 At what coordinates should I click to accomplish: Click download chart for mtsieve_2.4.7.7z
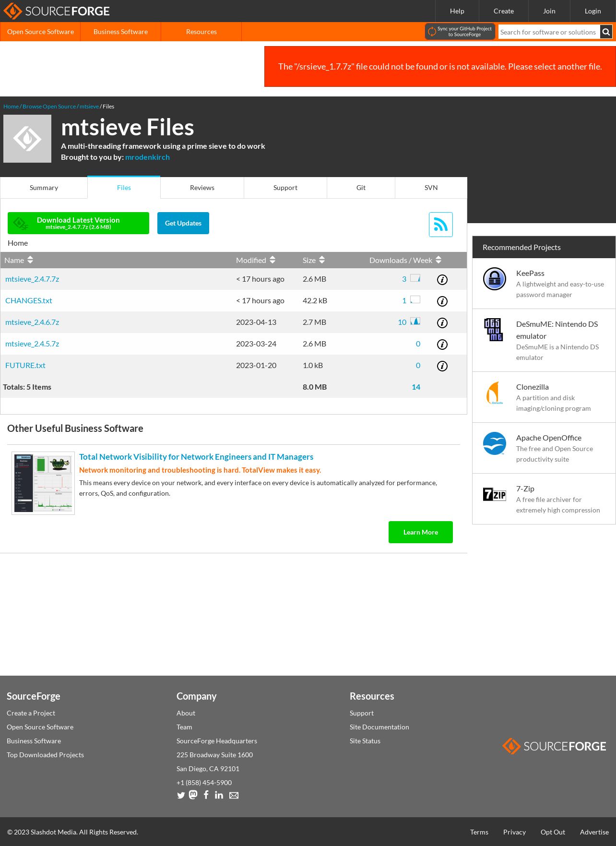[x=415, y=278]
